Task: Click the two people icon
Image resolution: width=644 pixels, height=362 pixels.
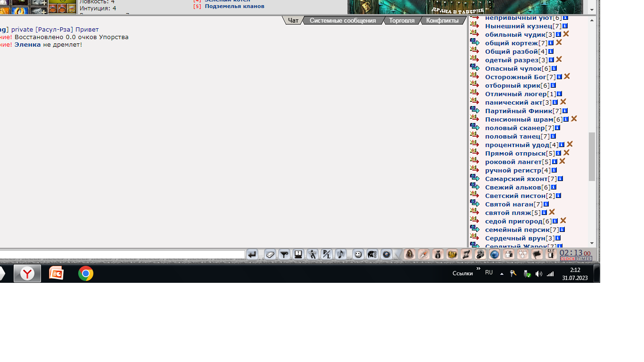Action: pos(509,255)
